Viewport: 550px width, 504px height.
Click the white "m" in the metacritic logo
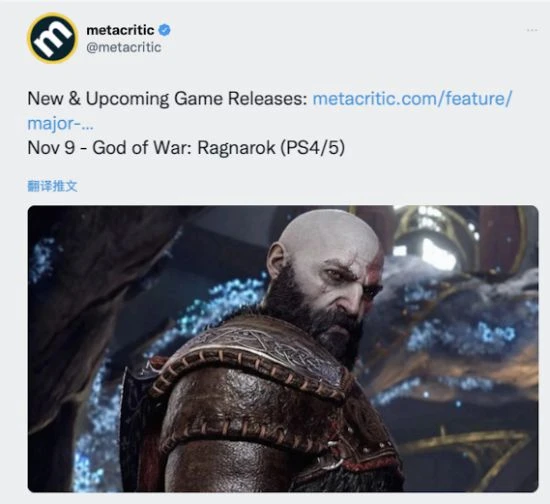click(x=53, y=39)
